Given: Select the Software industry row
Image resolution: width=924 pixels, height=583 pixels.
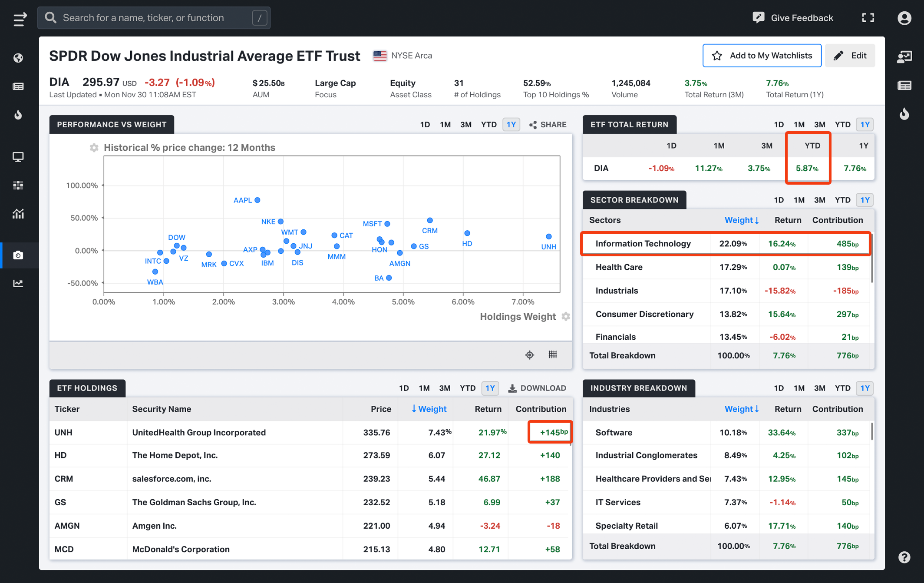Looking at the screenshot, I should click(x=726, y=433).
